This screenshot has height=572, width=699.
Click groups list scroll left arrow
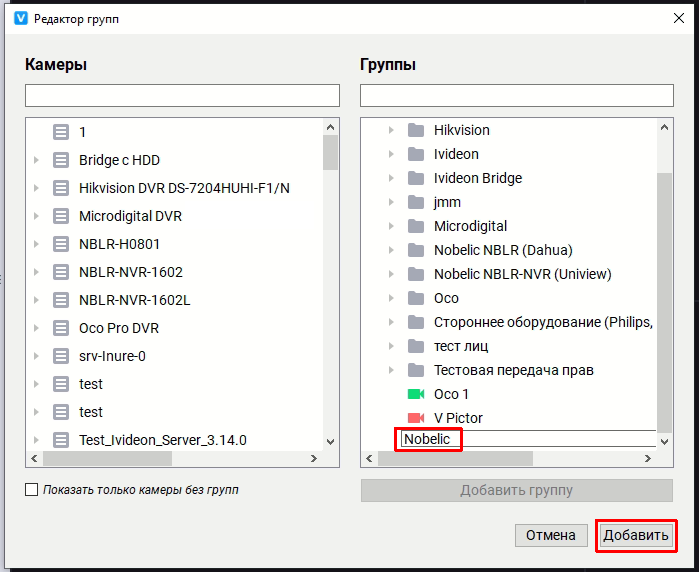point(369,458)
